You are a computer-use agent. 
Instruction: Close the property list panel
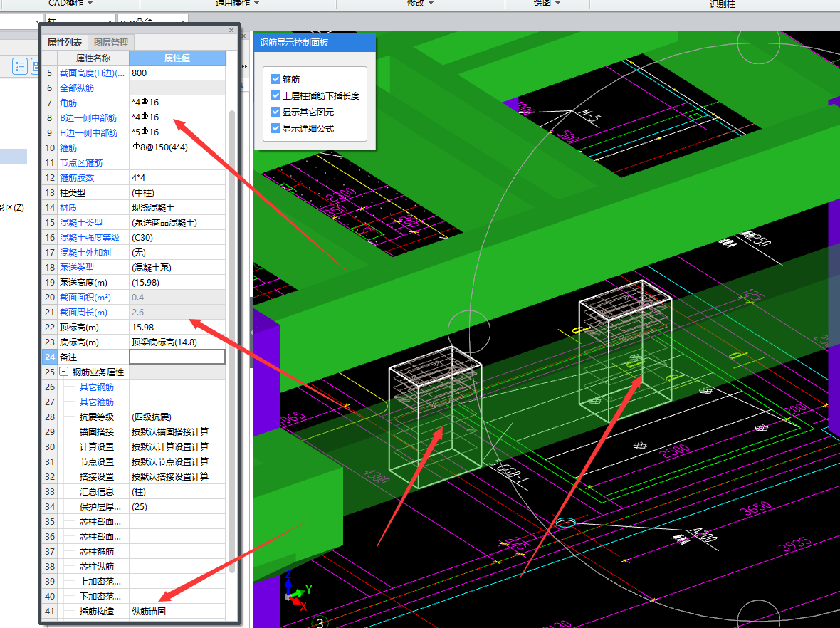coord(231,31)
